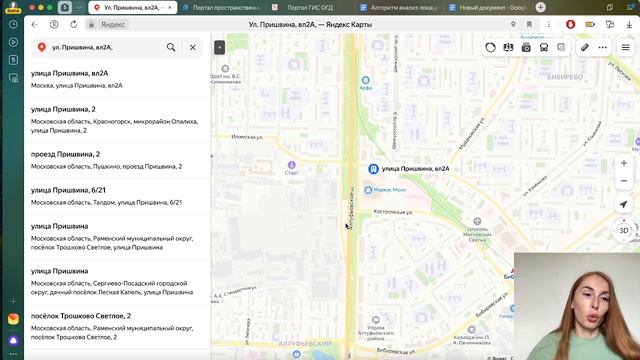Show public transport bus layer
The height and width of the screenshot is (360, 640).
pos(544,47)
